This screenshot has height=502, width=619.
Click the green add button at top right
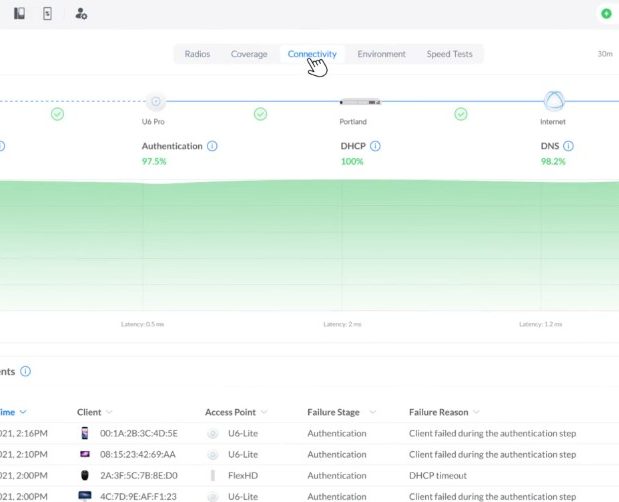(x=606, y=14)
